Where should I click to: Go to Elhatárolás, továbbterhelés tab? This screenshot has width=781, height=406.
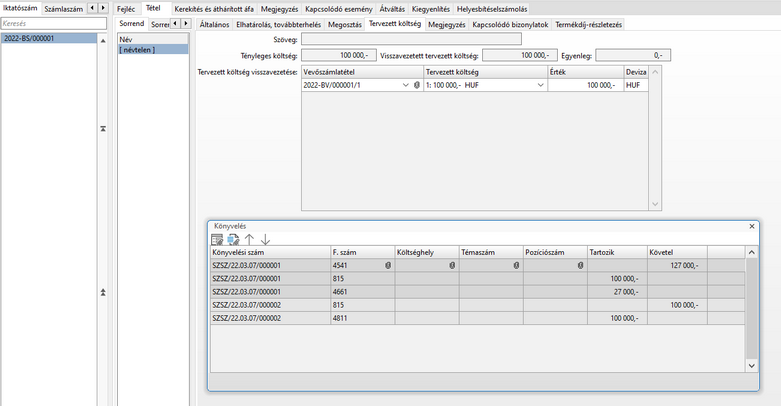pos(280,23)
